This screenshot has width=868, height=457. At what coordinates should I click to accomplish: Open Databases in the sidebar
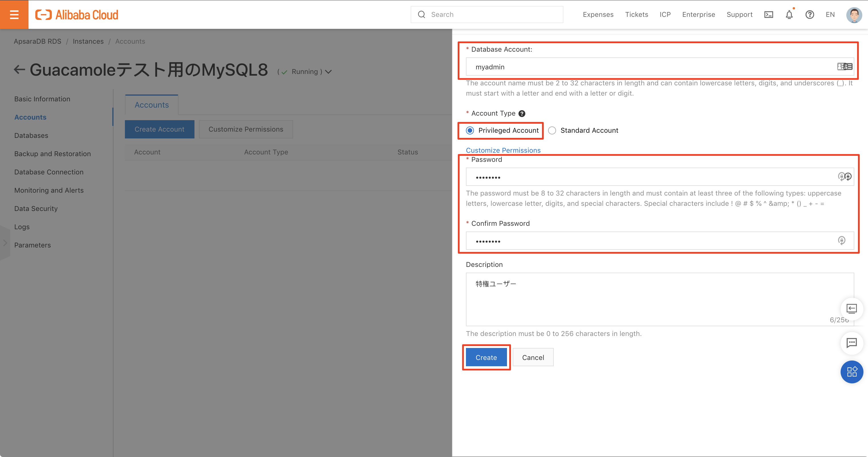coord(31,135)
